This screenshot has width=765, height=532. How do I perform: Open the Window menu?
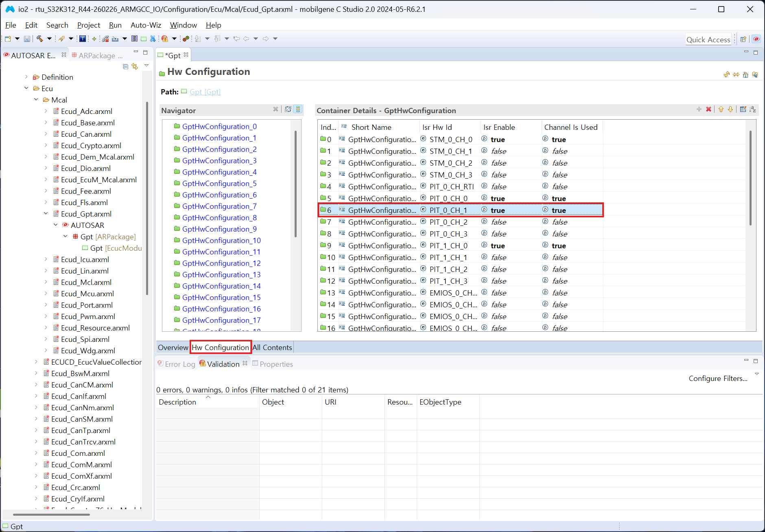click(183, 25)
